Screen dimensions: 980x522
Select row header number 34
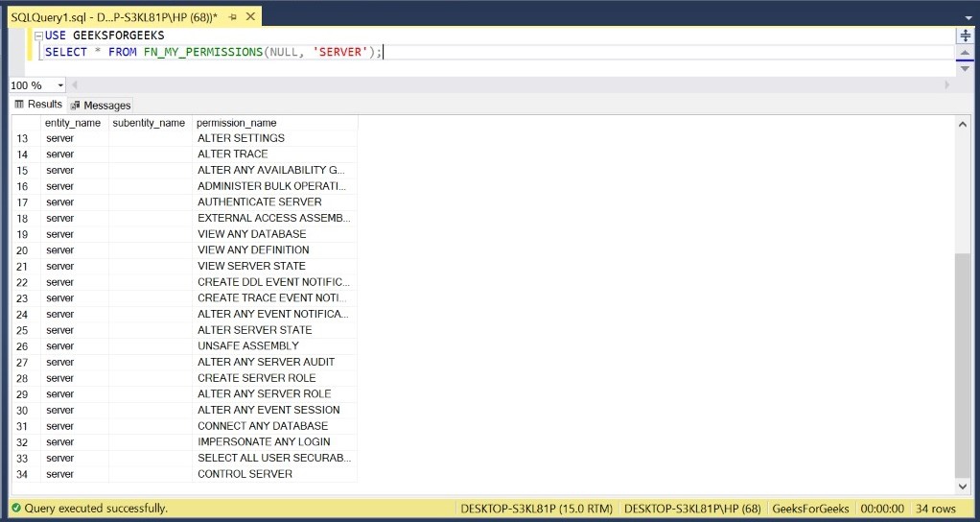pyautogui.click(x=26, y=474)
